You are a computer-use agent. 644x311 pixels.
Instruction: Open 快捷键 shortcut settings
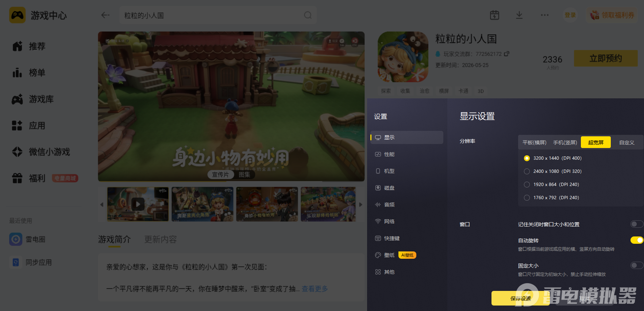coord(407,238)
